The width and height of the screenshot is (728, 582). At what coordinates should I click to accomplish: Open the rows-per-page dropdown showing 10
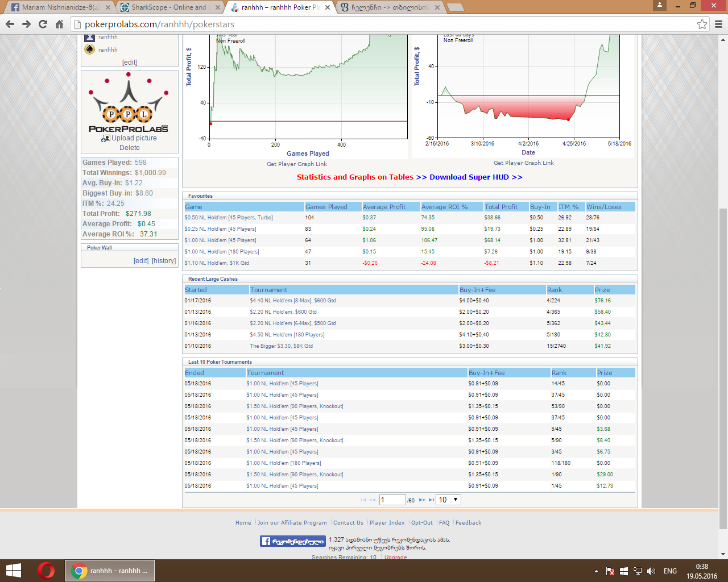point(448,500)
